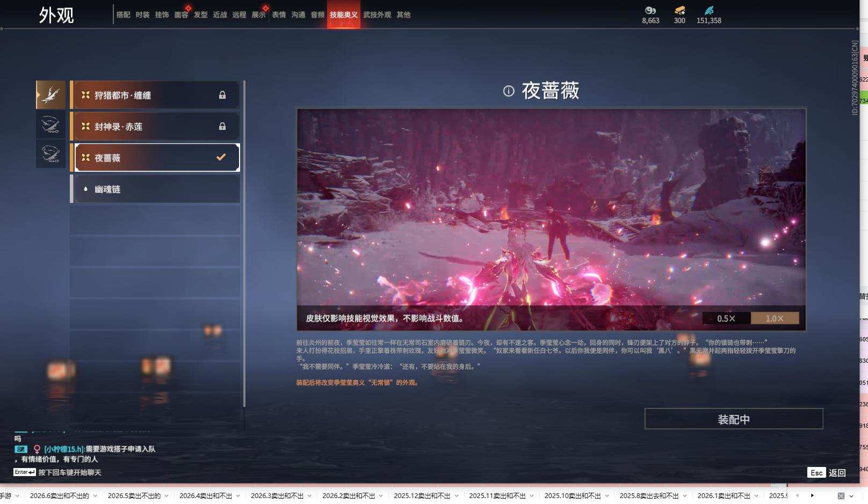
Task: Set preview speed to 1.0×
Action: [x=775, y=318]
